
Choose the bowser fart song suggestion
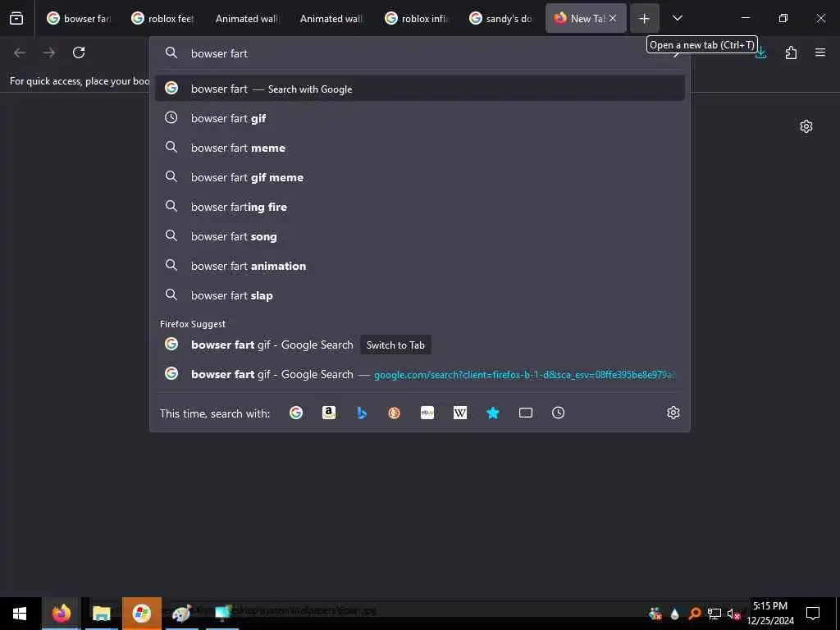[x=420, y=236]
